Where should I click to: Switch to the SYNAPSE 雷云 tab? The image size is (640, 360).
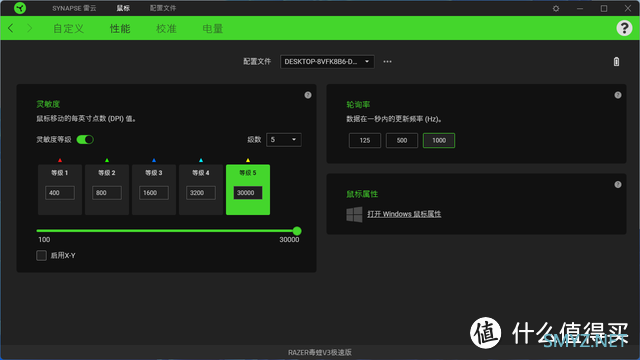[x=74, y=8]
